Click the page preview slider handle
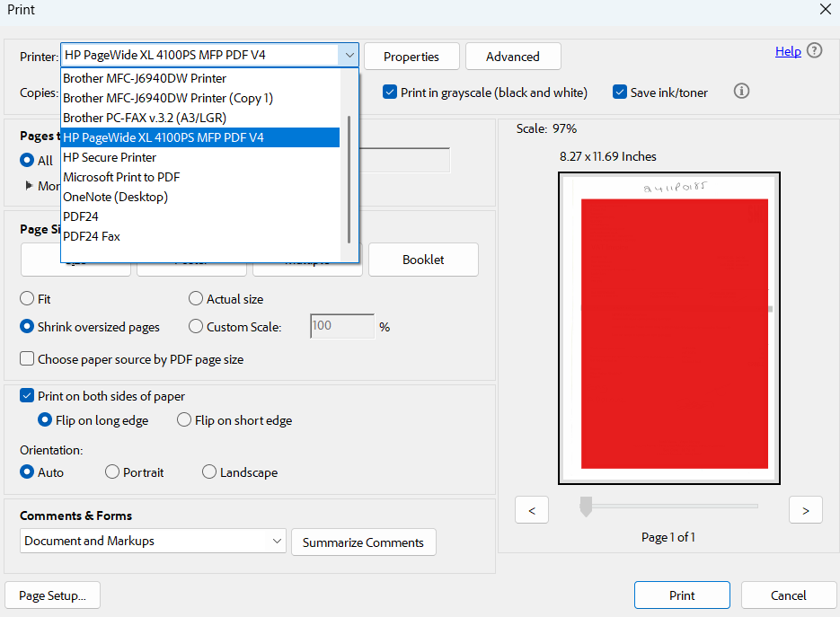The image size is (840, 617). click(586, 507)
